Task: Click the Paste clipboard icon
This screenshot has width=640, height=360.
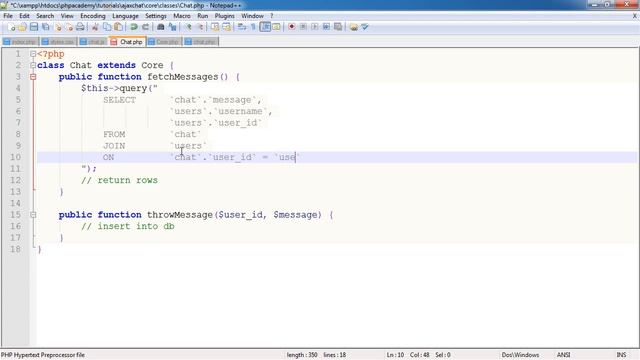Action: (x=118, y=27)
